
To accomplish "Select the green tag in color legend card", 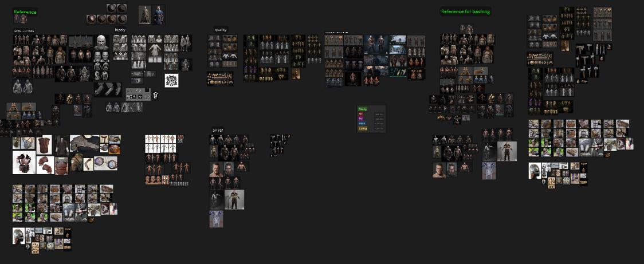I will coord(362,109).
